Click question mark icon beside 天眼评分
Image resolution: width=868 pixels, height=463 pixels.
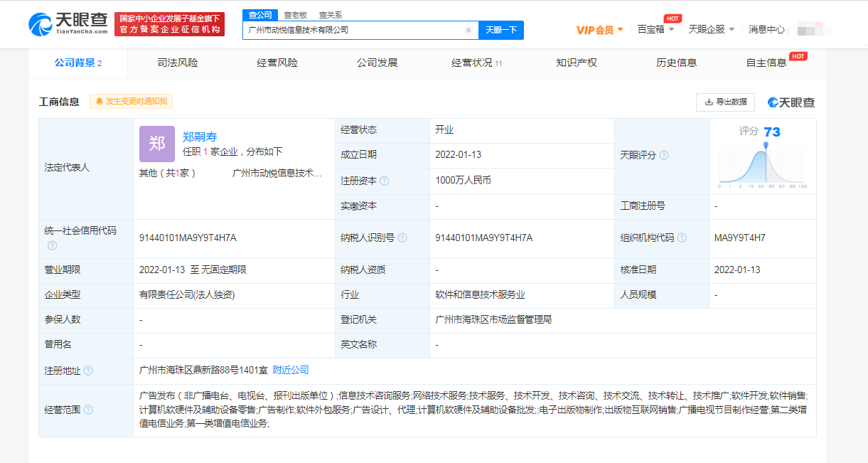point(665,155)
